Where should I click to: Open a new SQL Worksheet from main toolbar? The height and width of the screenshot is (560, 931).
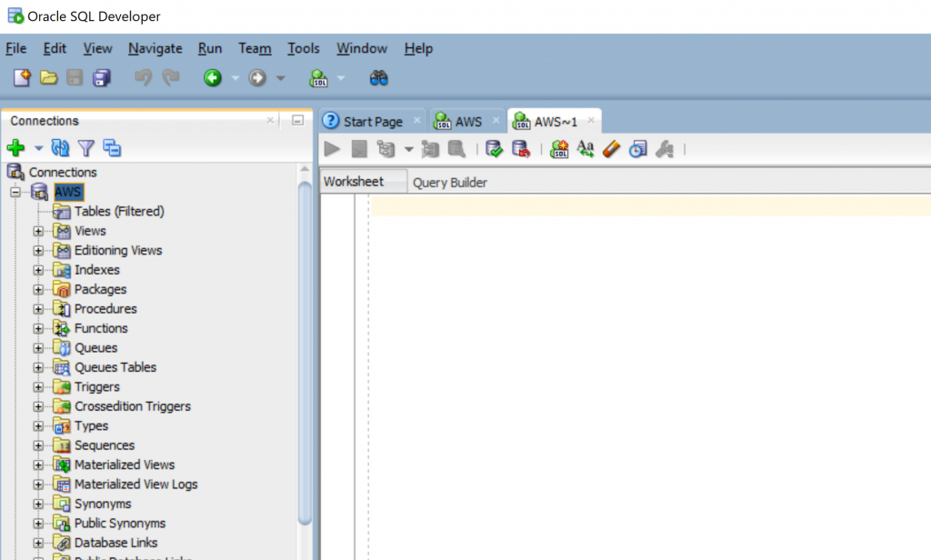click(319, 78)
